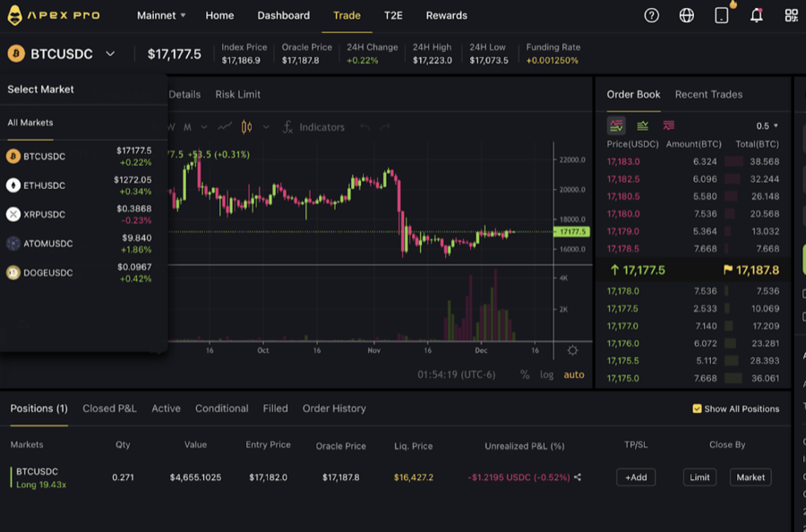Share the BTCUSDC position via the share icon
This screenshot has height=532, width=806.
pyautogui.click(x=578, y=477)
